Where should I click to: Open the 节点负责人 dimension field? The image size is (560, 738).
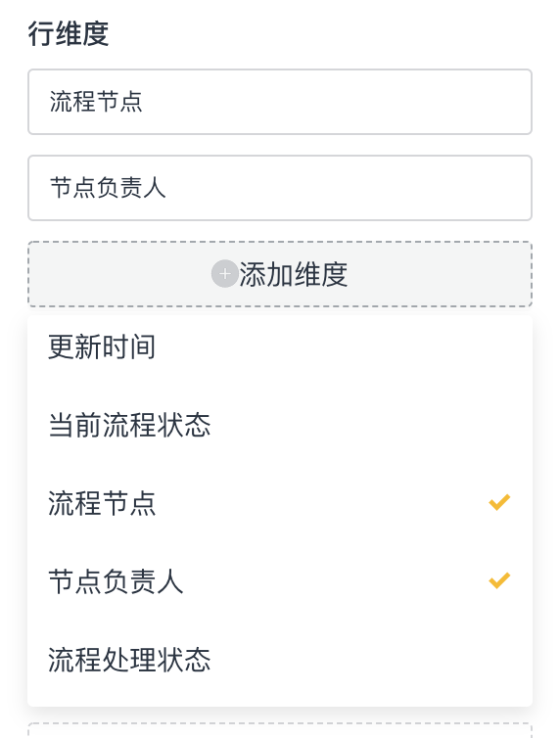pyautogui.click(x=280, y=188)
